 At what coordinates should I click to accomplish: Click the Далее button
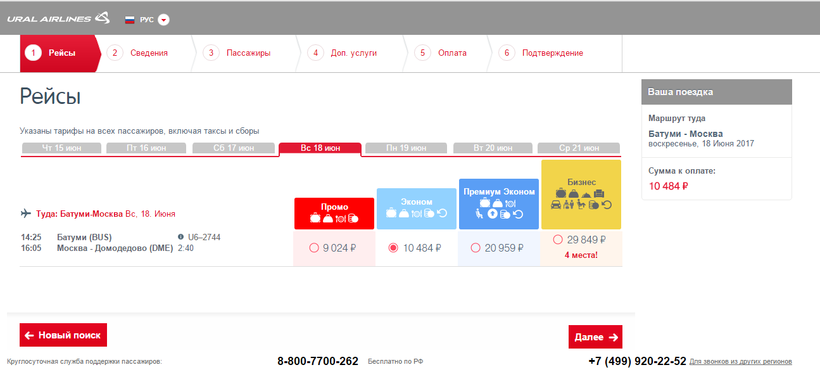tap(595, 337)
